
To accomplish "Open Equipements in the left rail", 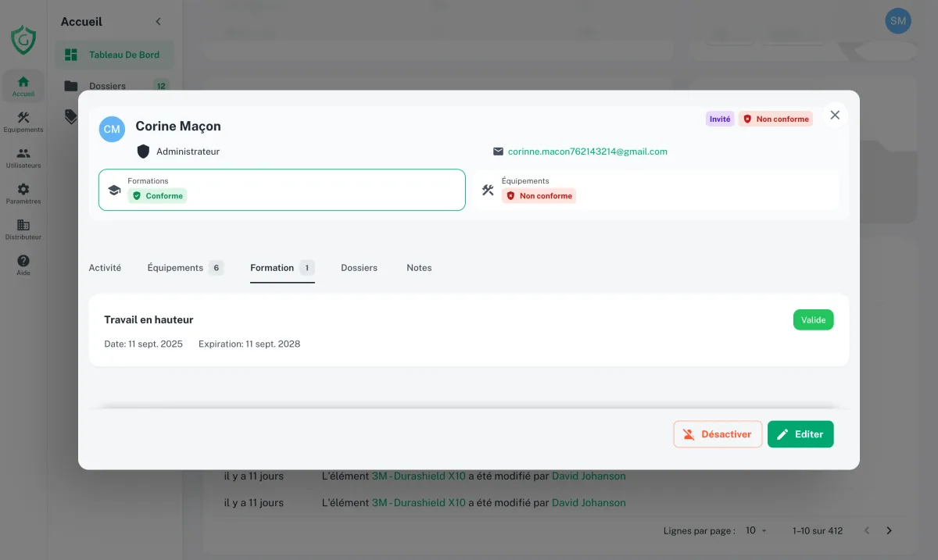I will (23, 122).
